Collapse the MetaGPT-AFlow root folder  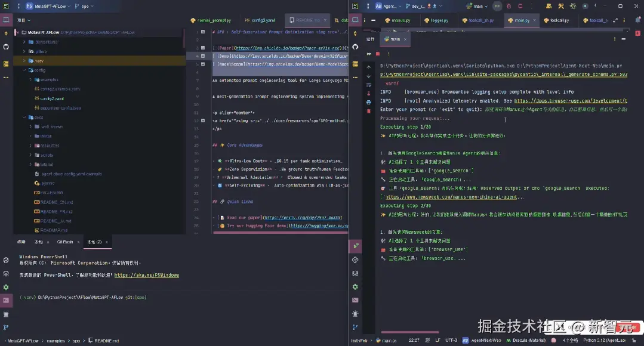click(18, 32)
